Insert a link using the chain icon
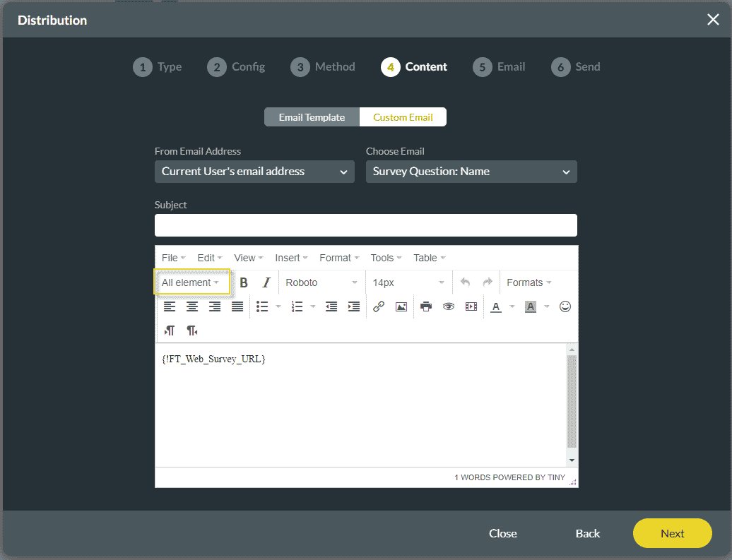 (x=379, y=306)
